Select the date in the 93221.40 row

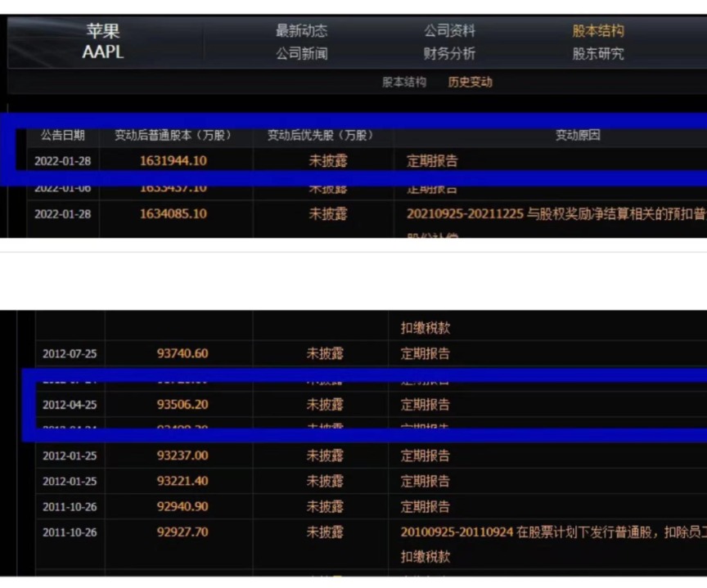coord(70,481)
